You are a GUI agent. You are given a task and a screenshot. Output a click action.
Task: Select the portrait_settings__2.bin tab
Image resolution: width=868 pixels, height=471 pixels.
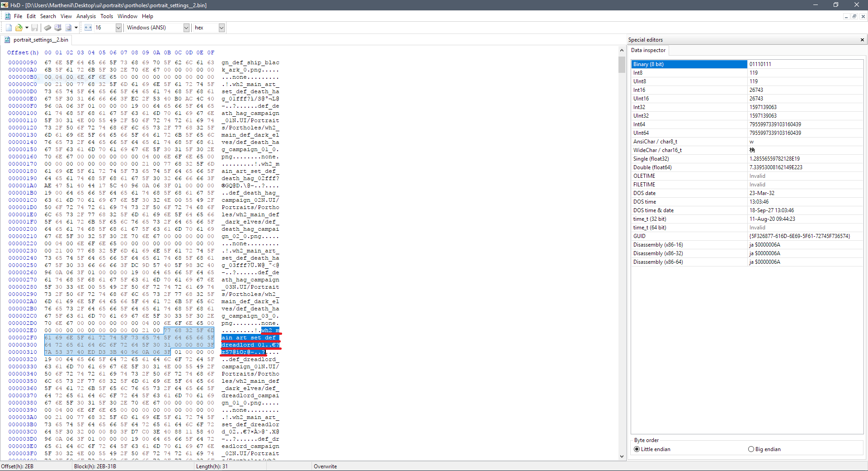click(x=36, y=40)
